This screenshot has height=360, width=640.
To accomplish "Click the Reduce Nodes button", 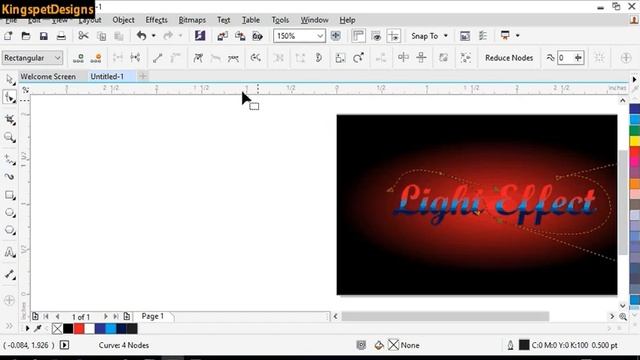I will pos(509,58).
